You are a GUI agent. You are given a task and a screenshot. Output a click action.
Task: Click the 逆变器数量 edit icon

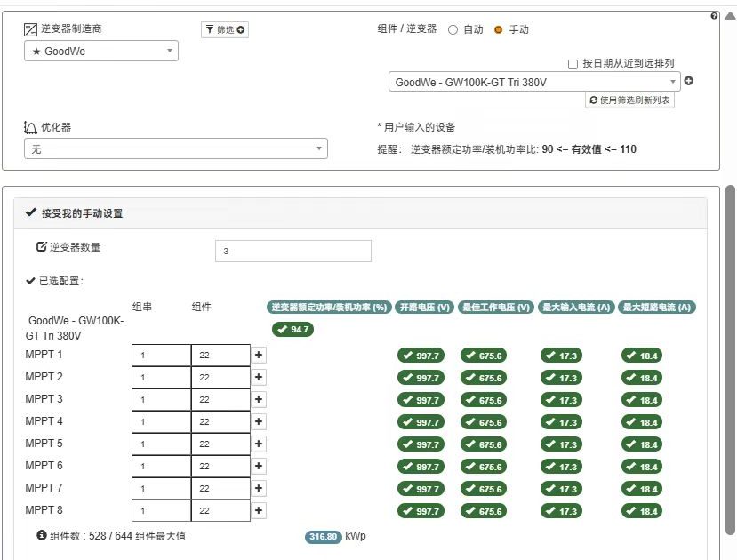(x=42, y=246)
